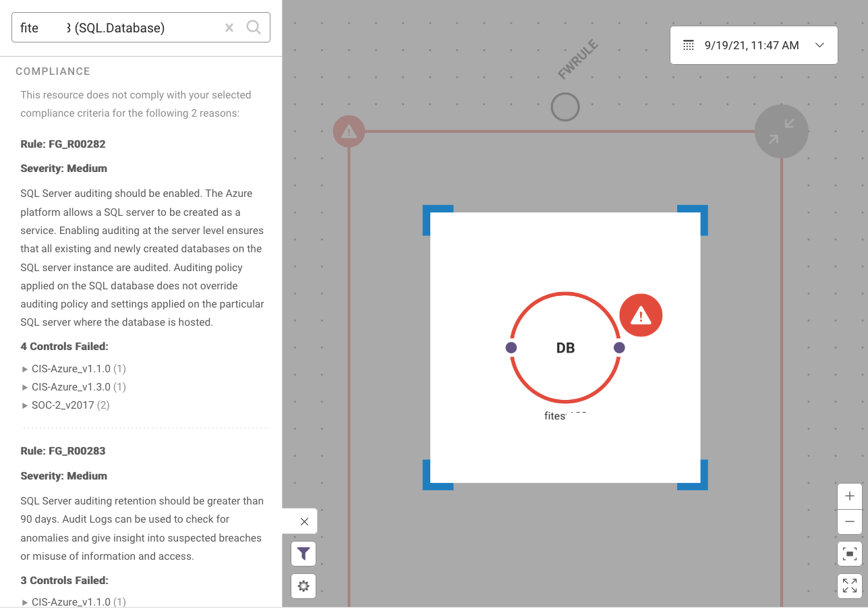Open the settings gear button

click(303, 586)
